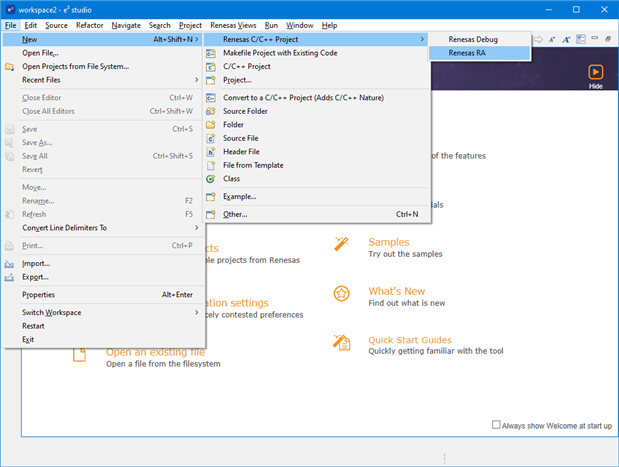Select Renesas RA from the submenu

pos(479,53)
